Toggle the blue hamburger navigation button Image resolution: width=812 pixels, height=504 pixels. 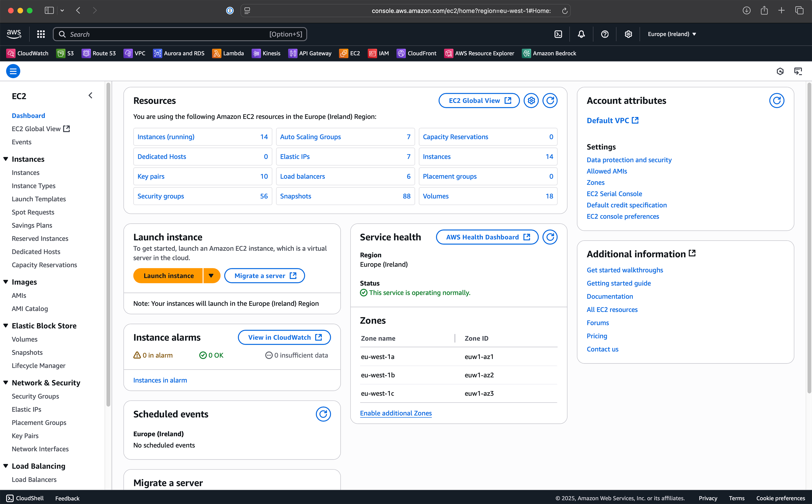coord(13,71)
